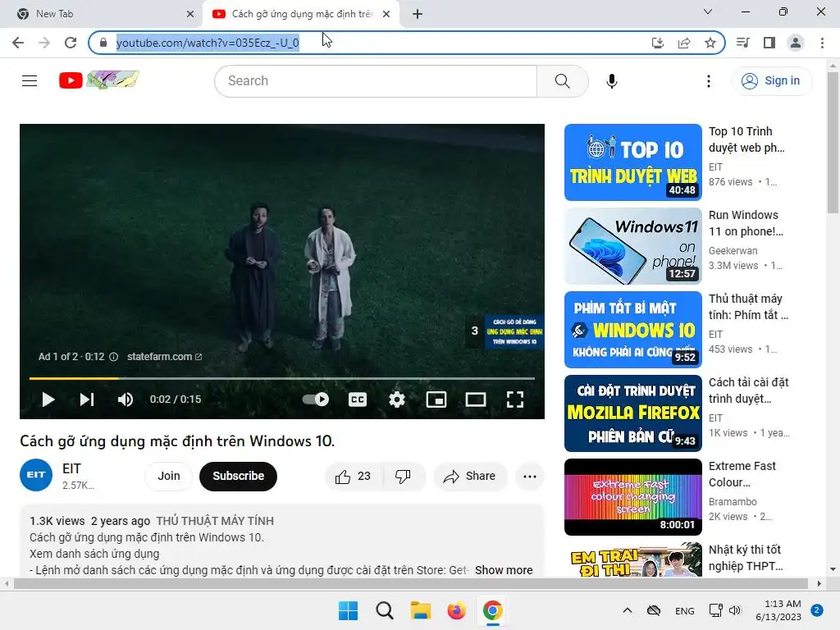
Task: Share this video
Action: [470, 477]
